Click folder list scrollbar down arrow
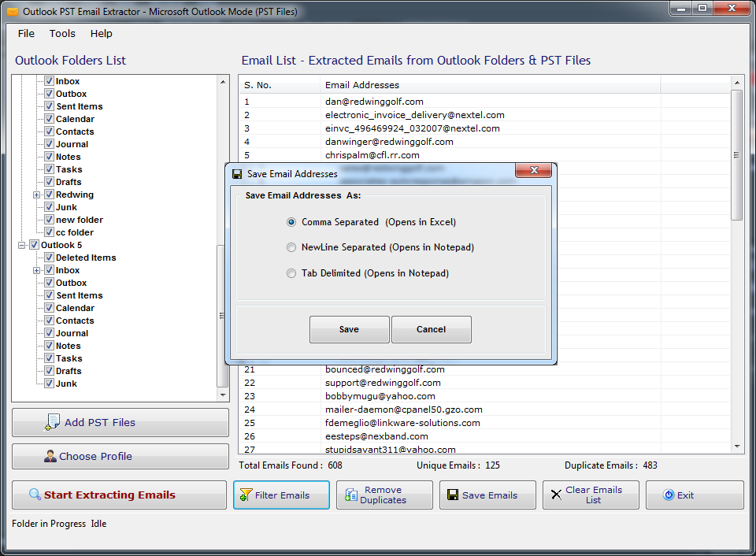 223,395
